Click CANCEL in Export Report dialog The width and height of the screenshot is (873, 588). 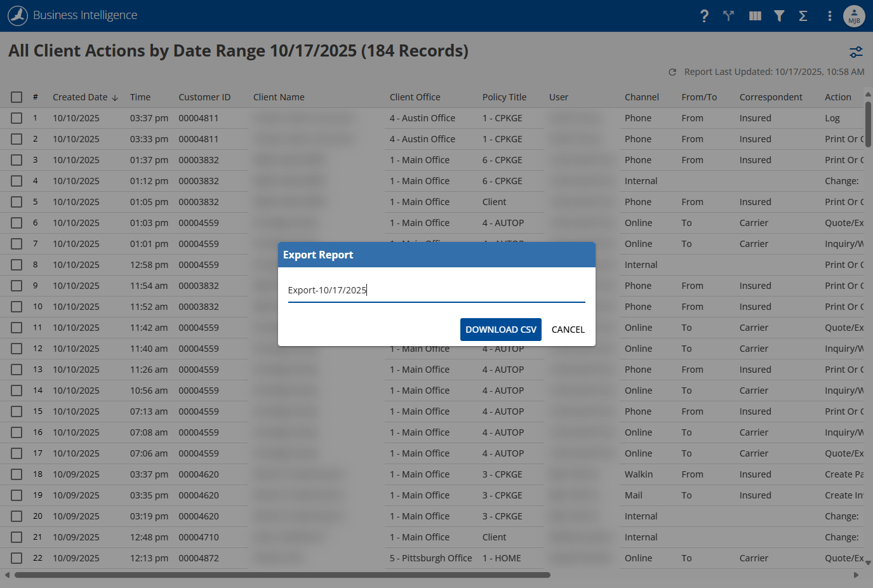568,330
